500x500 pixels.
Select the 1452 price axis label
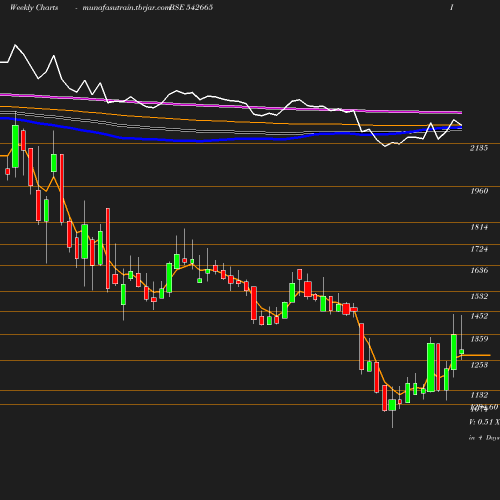(x=479, y=316)
